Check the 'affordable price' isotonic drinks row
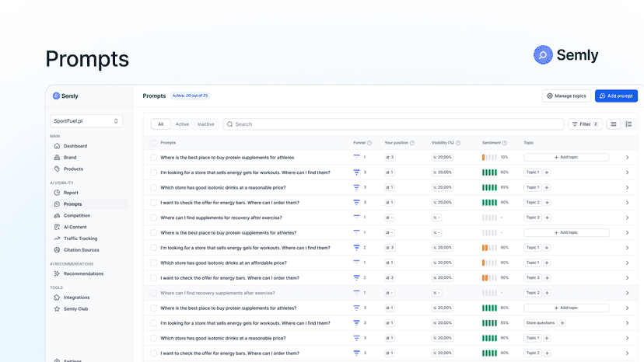 tap(153, 263)
